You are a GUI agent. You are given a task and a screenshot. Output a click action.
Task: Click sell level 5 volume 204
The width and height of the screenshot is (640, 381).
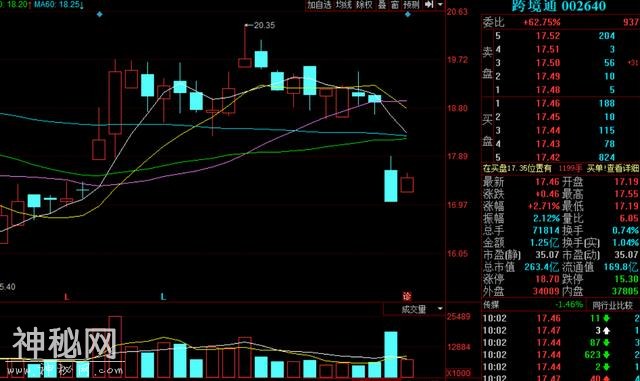click(607, 36)
